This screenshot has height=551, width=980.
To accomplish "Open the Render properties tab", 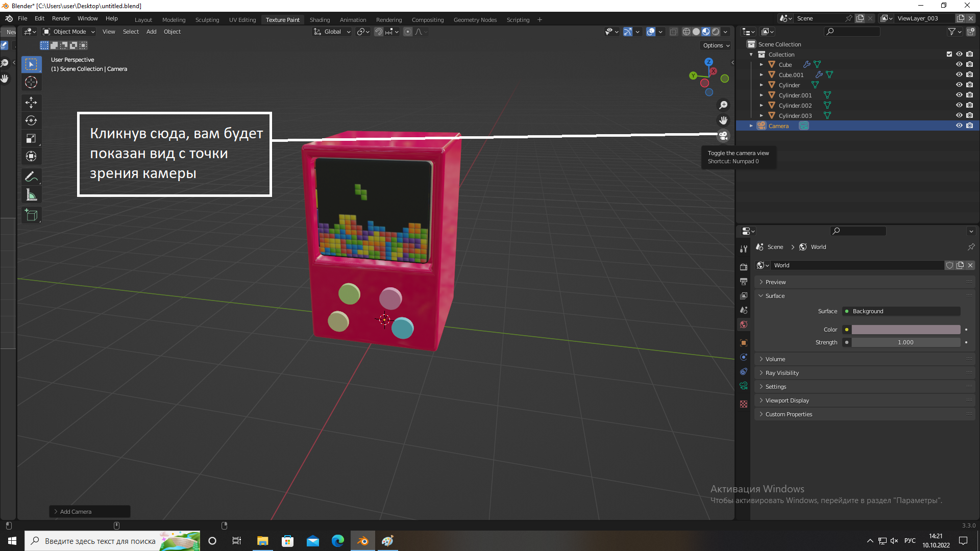I will point(744,267).
